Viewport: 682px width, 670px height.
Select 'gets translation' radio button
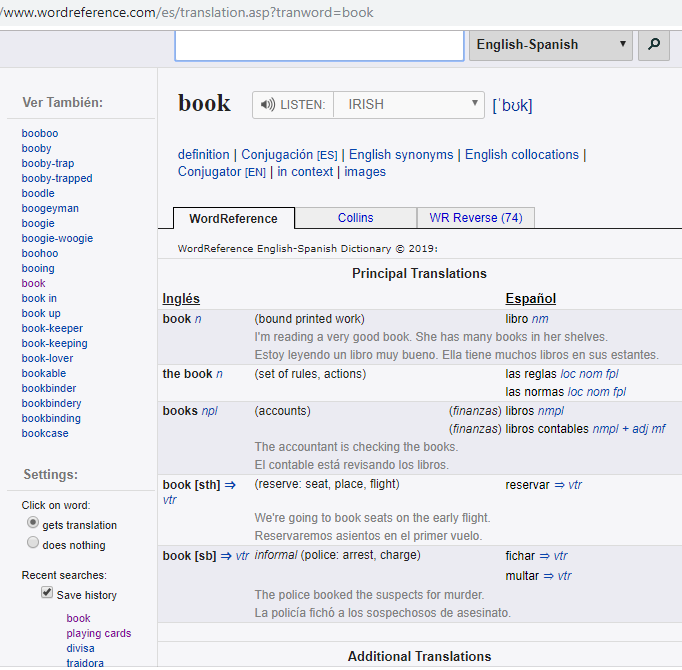pos(33,522)
